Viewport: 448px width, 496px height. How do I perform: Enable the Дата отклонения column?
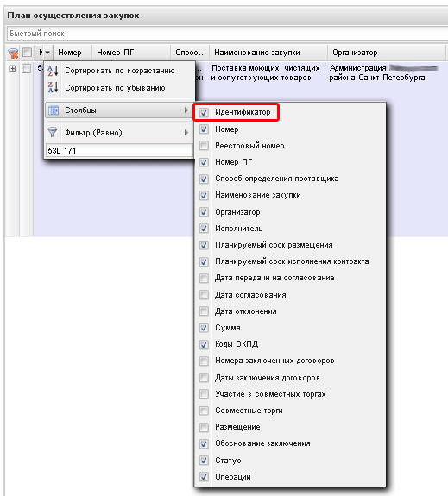(204, 311)
